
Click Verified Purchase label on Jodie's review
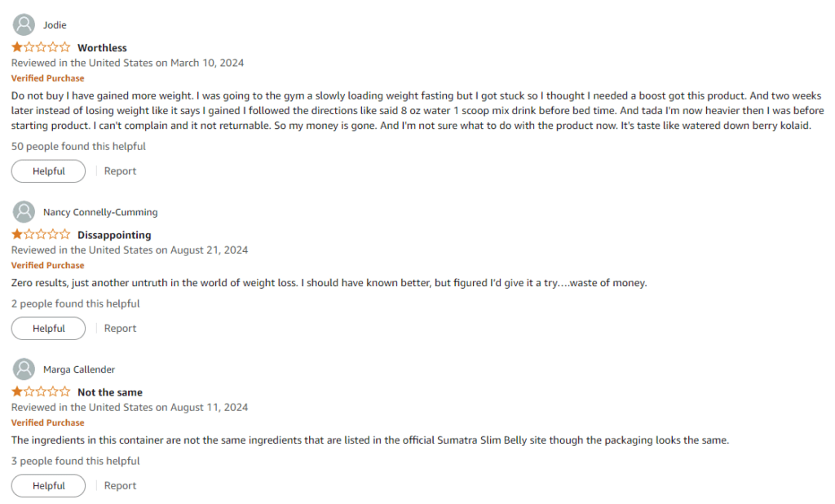tap(47, 78)
